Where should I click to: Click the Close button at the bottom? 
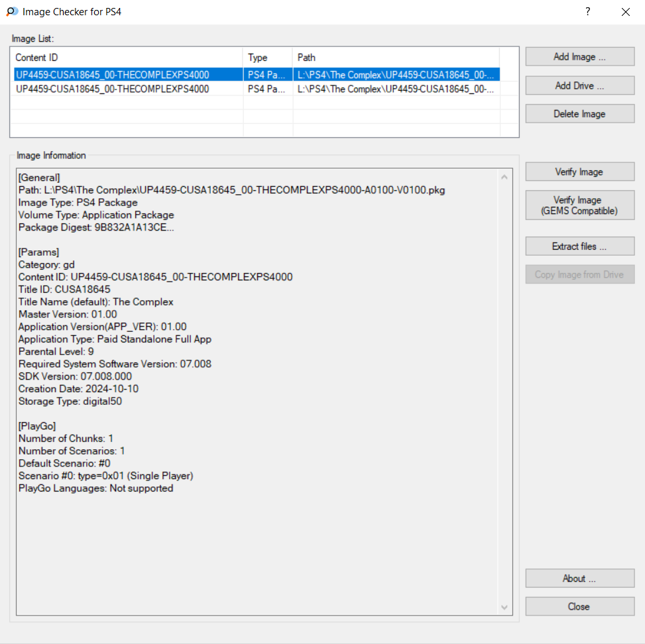579,607
